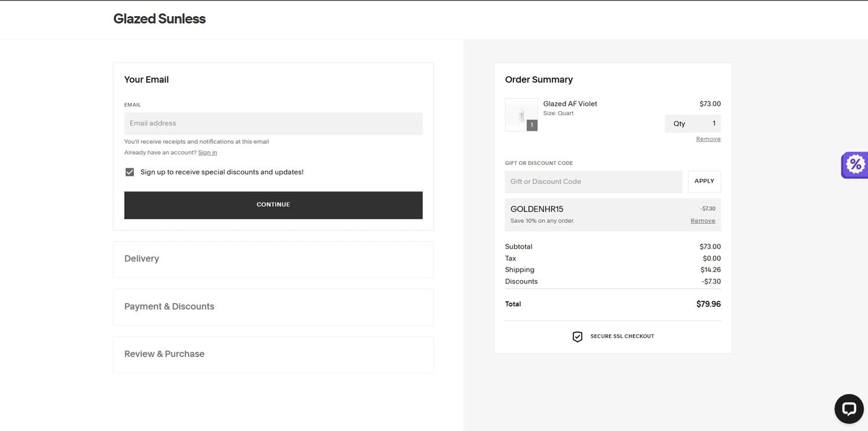Viewport: 868px width, 431px height.
Task: Apply the gift or discount code
Action: pyautogui.click(x=704, y=181)
